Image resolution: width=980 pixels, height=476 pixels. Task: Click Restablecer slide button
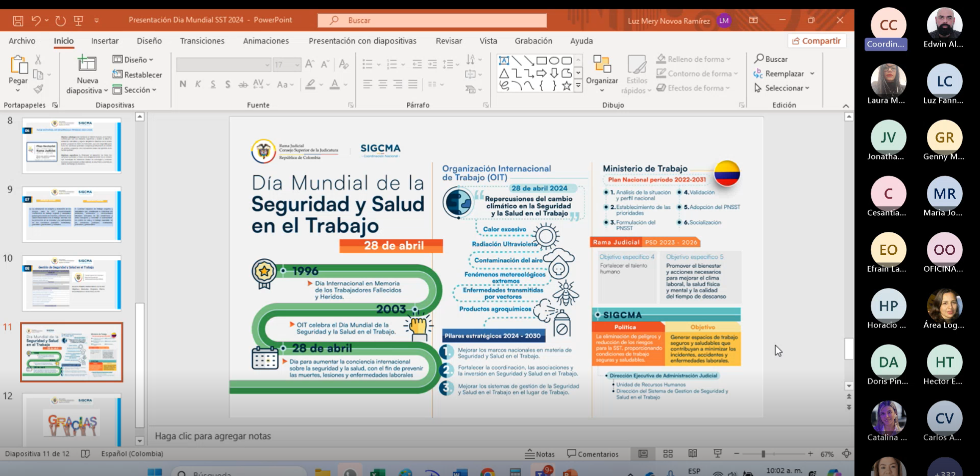tap(137, 75)
